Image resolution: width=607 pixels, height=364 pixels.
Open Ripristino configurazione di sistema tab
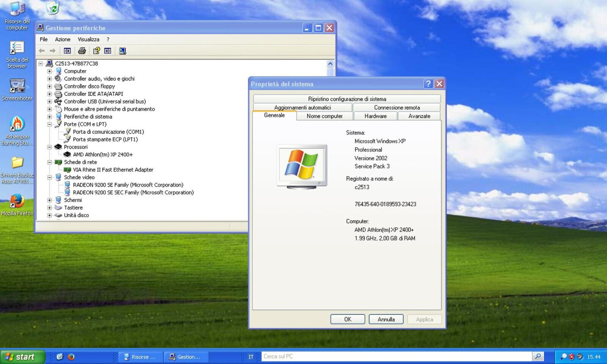[x=347, y=99]
